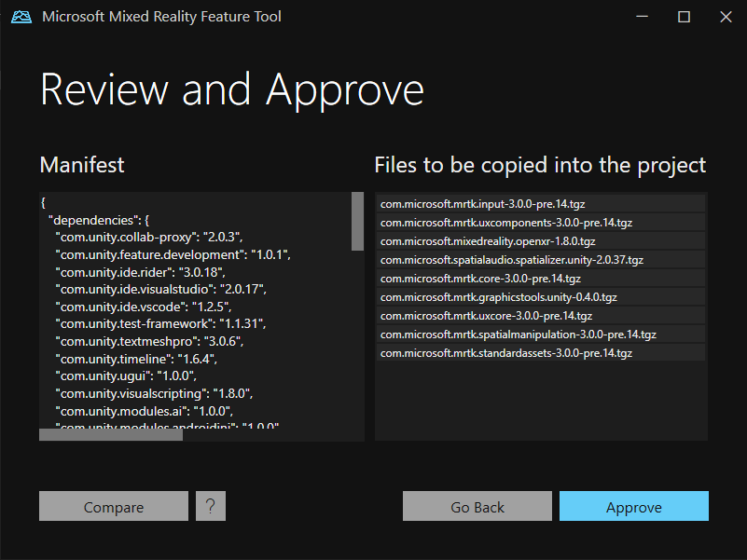Screen dimensions: 747x560
Task: Select com.microsoft.mrtk.core-3.0.0-pre.14.tgz file row
Action: coord(541,278)
